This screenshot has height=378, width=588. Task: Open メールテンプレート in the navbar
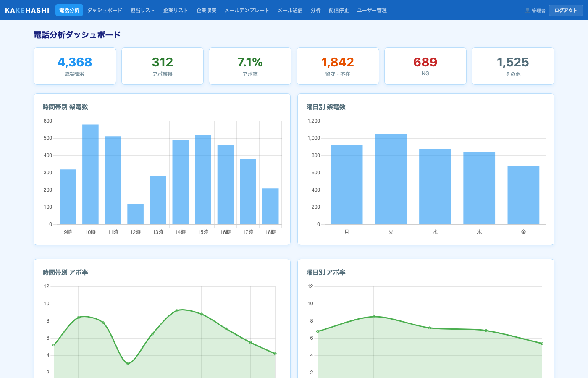click(x=247, y=10)
